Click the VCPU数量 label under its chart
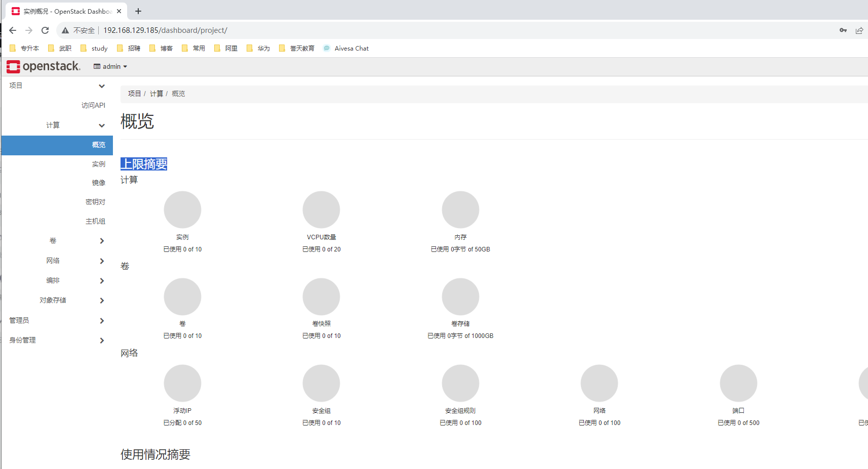The height and width of the screenshot is (469, 868). click(322, 237)
